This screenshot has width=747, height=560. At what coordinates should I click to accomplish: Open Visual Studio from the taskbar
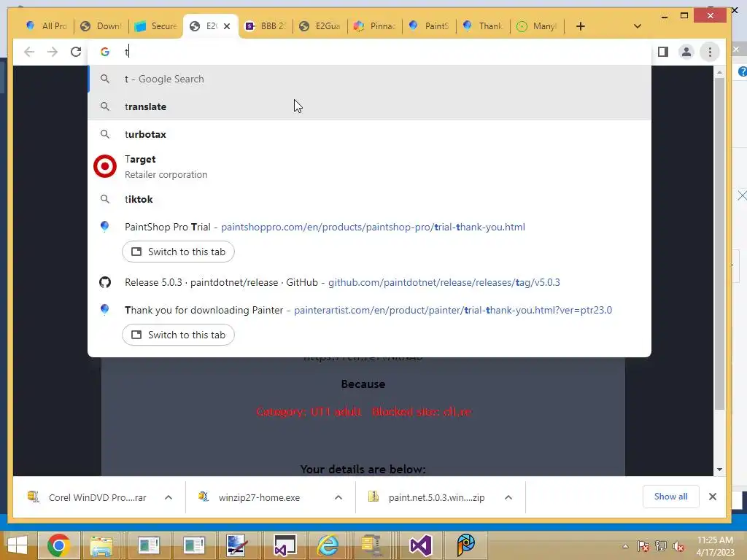click(421, 545)
